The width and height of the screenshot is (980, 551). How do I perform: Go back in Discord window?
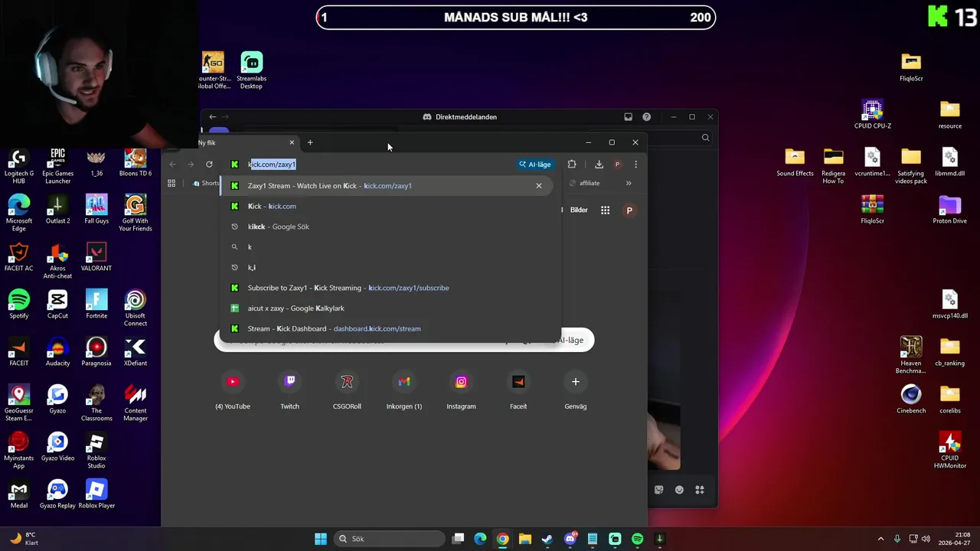(213, 117)
